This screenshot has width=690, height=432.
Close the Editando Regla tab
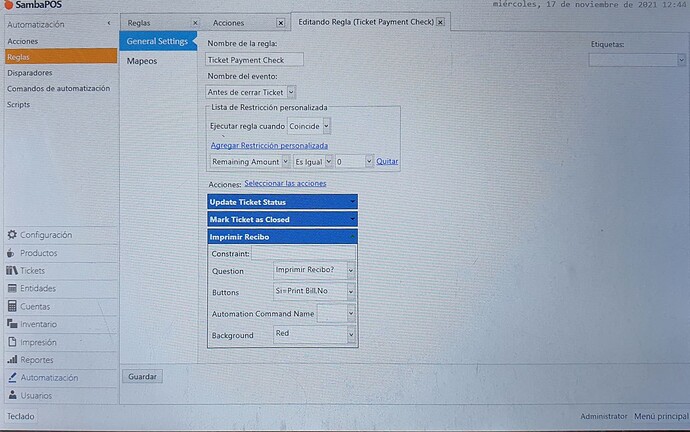(x=440, y=22)
